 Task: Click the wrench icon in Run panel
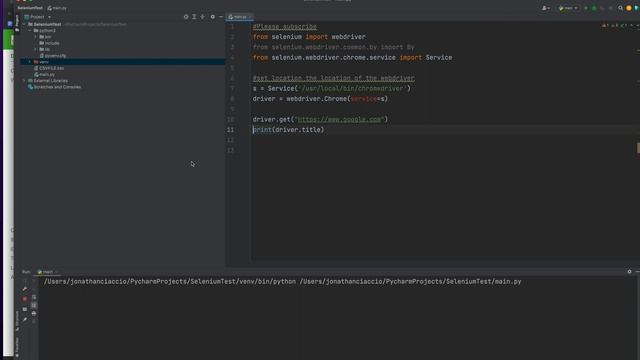(25, 289)
